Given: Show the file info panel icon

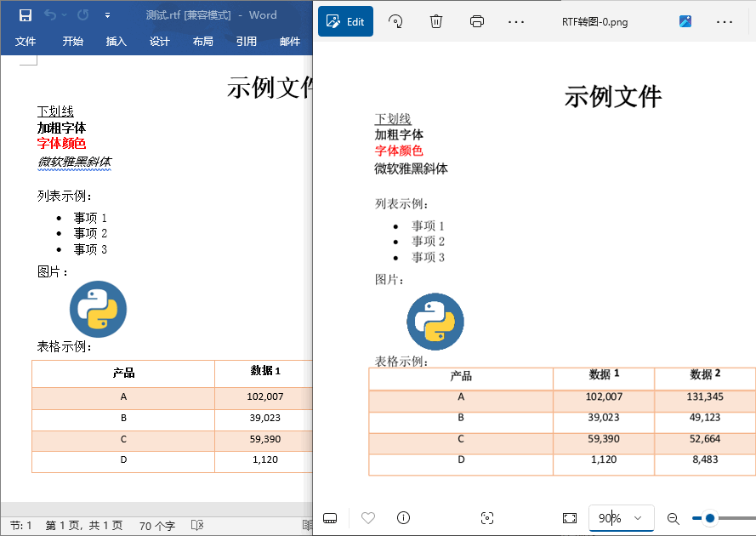Looking at the screenshot, I should point(404,517).
